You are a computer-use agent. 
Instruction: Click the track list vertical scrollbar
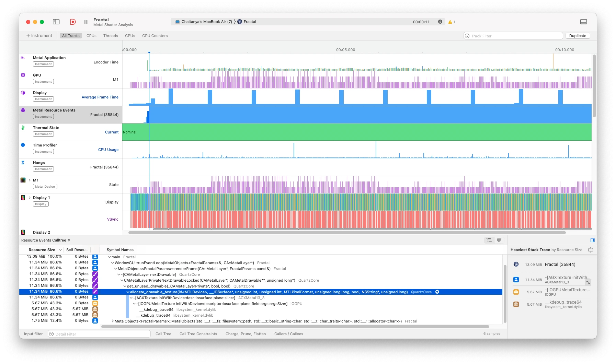coord(594,86)
